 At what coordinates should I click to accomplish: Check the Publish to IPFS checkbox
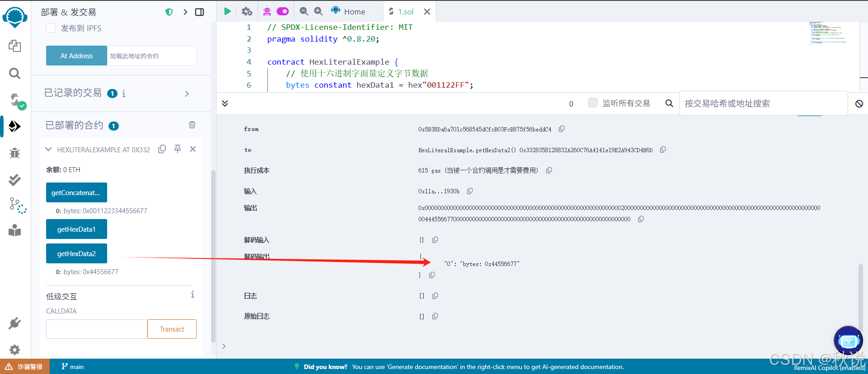[51, 28]
